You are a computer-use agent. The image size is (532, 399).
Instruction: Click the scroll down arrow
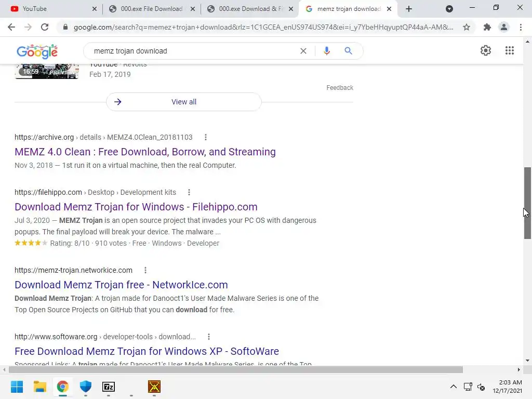tap(527, 361)
